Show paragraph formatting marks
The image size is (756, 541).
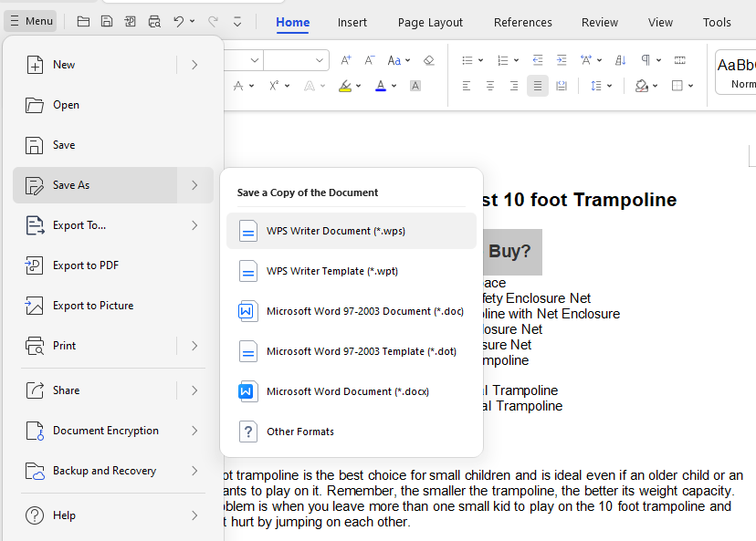tap(646, 59)
